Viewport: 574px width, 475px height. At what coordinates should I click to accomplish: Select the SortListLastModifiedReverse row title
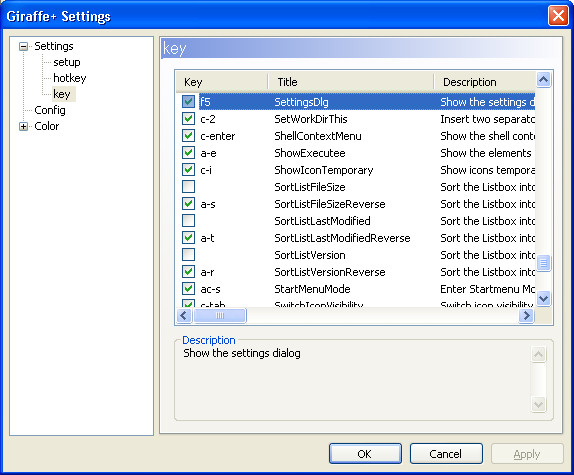click(x=342, y=238)
